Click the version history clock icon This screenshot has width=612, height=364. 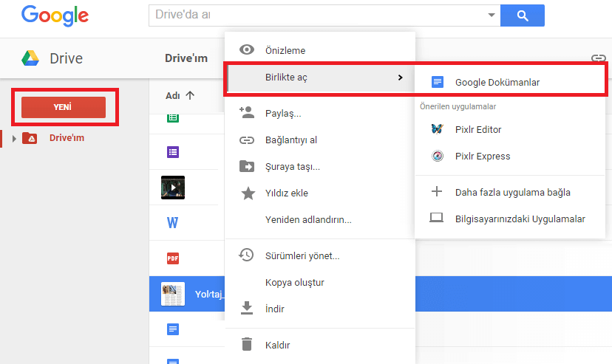pos(246,255)
